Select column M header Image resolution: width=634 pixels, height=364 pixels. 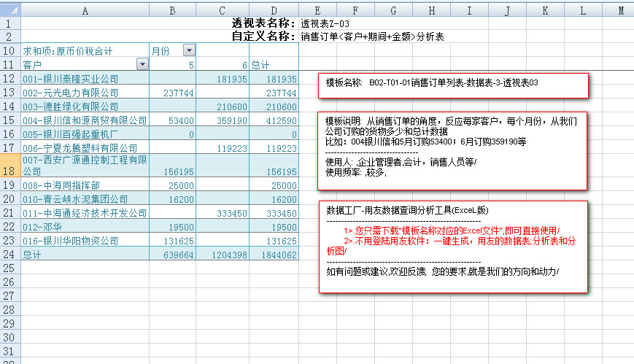click(x=619, y=9)
